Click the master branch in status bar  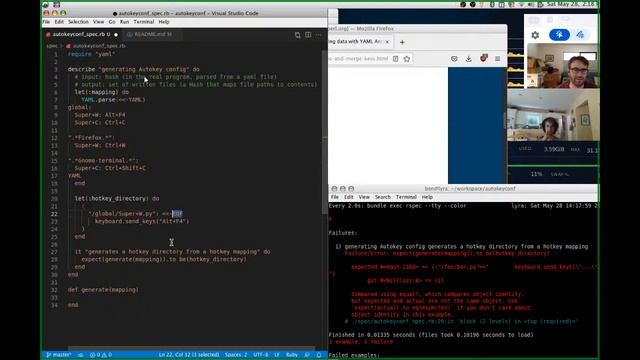point(59,355)
